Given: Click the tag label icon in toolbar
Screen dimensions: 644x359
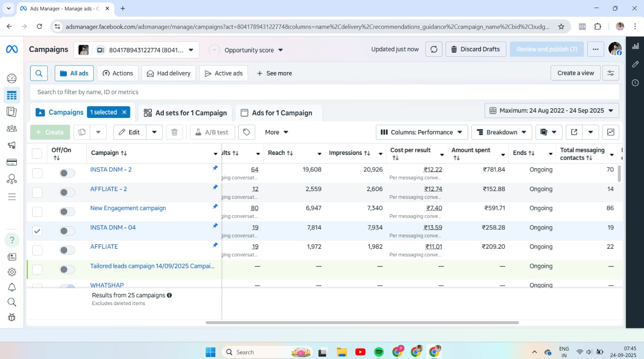Looking at the screenshot, I should click(247, 132).
